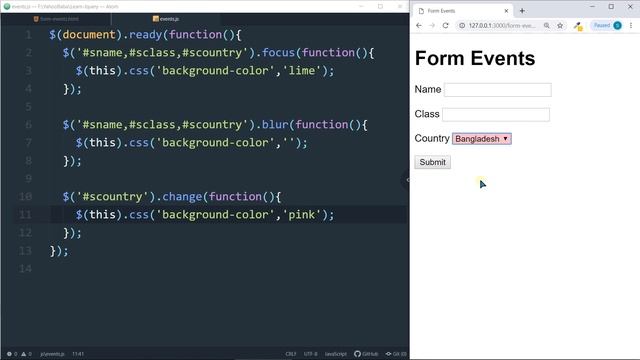Change UTF-8 encoding in status bar
Viewport: 640px width, 360px height.
point(311,354)
